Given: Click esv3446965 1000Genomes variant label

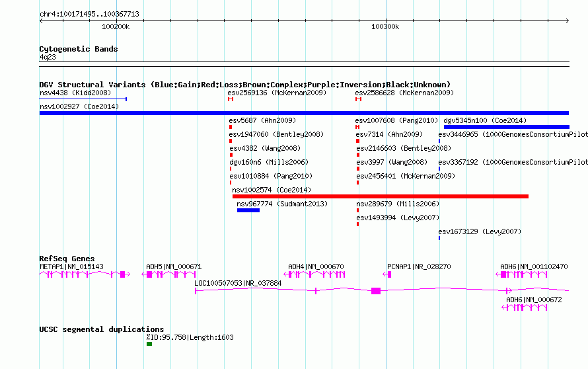Looking at the screenshot, I should [513, 134].
